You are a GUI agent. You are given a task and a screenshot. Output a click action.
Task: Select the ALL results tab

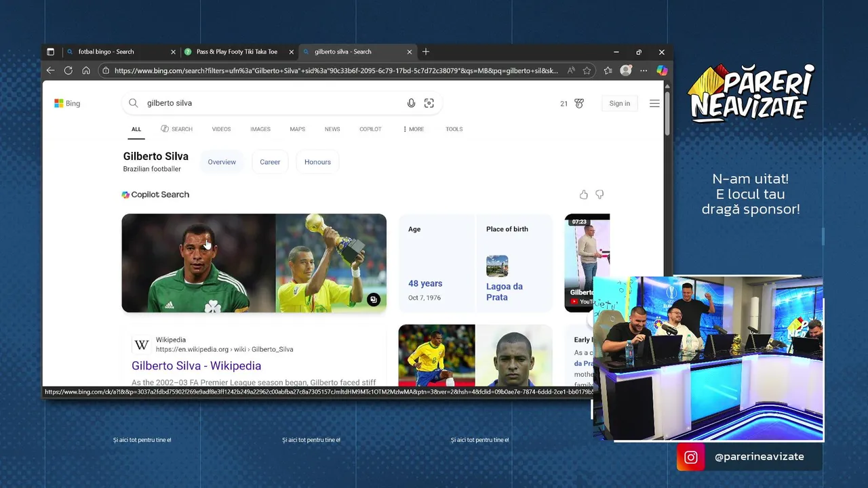[x=136, y=129]
